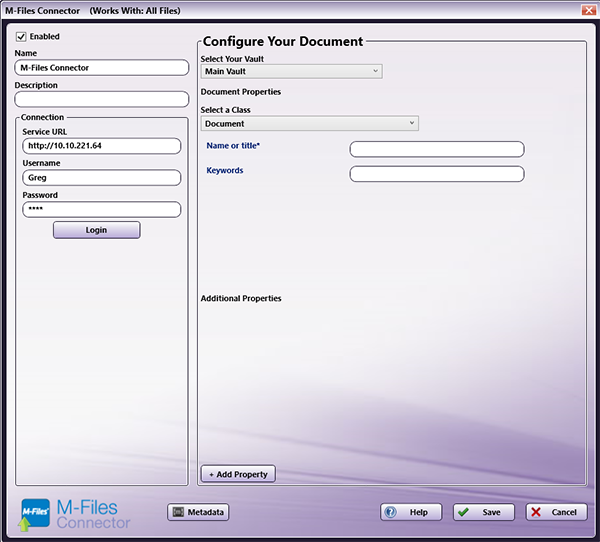Image resolution: width=600 pixels, height=542 pixels.
Task: Close the M-Files Connector window
Action: (x=589, y=10)
